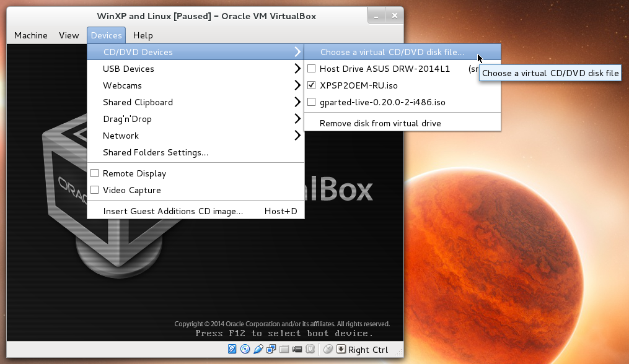Click the CD/DVD status bar icon
This screenshot has width=629, height=364.
coord(245,349)
